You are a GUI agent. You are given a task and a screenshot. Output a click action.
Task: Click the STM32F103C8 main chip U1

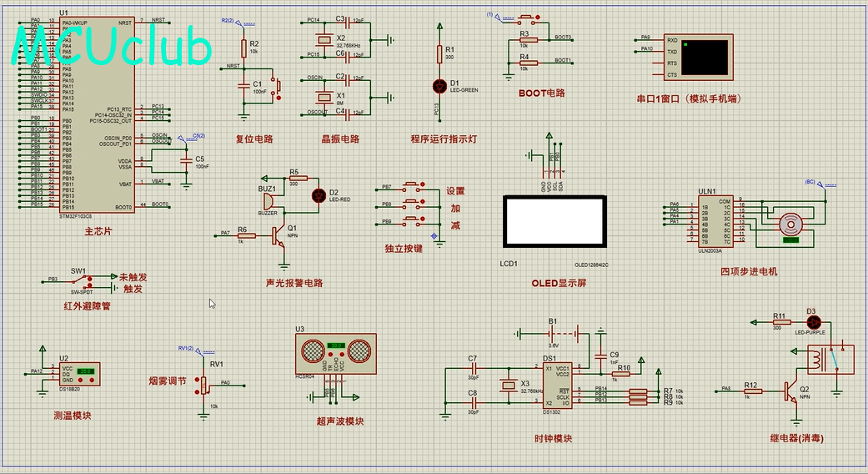pyautogui.click(x=97, y=114)
